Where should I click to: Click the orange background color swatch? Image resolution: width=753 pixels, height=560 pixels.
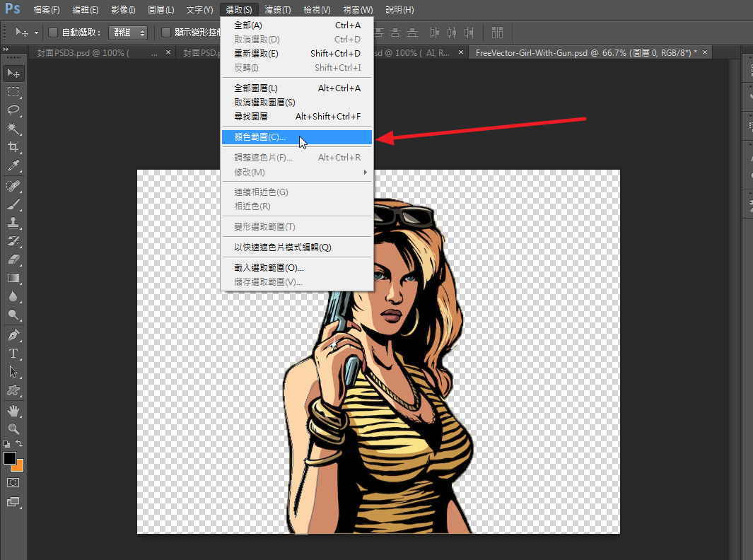19,466
